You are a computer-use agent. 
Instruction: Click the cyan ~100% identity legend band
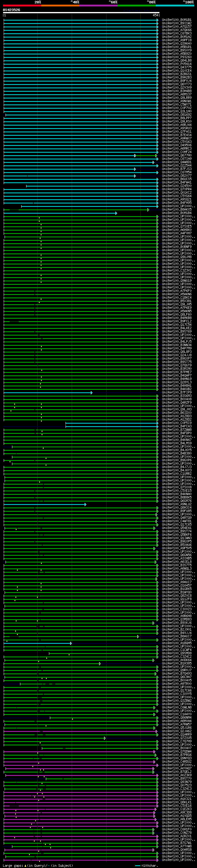click(175, 6)
